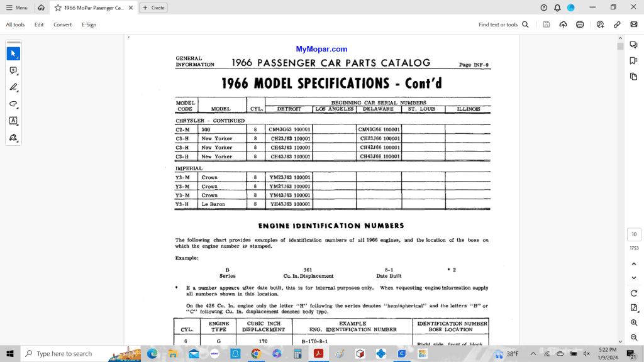This screenshot has height=362, width=644.
Task: Activate the highlighter tool
Action: tap(13, 87)
